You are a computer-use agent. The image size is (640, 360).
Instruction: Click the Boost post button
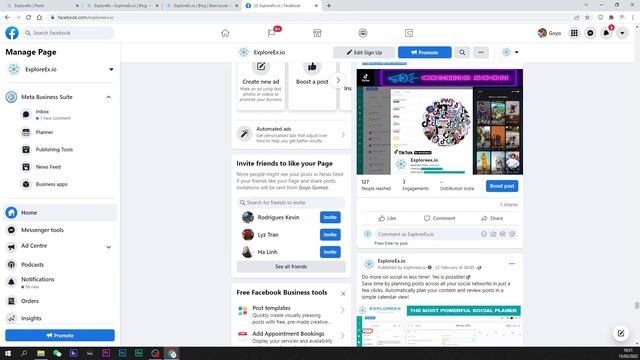pos(502,186)
